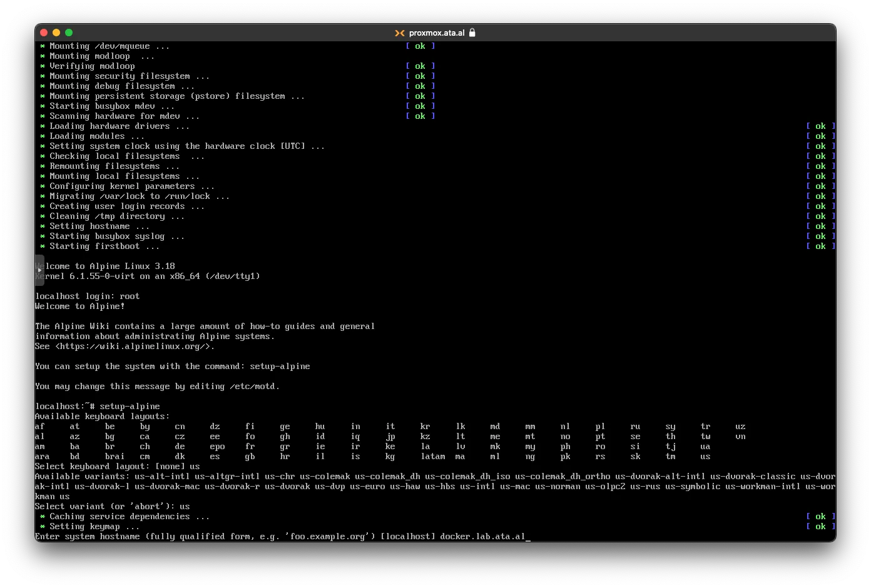Click "Select variant (or 'abort'): us" line
This screenshot has width=871, height=588.
[113, 506]
